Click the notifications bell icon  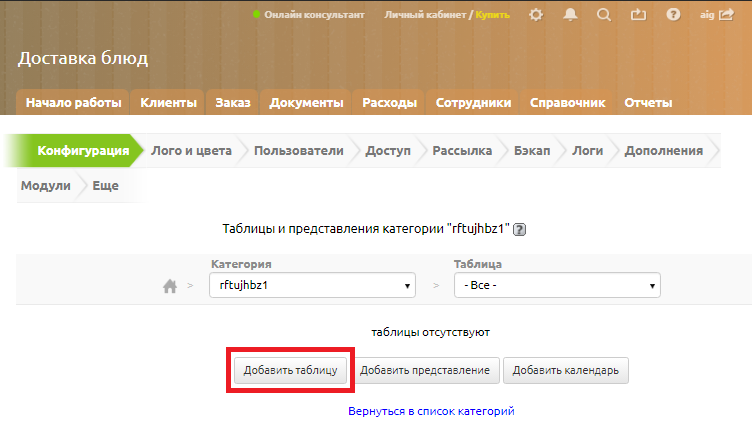(x=570, y=15)
